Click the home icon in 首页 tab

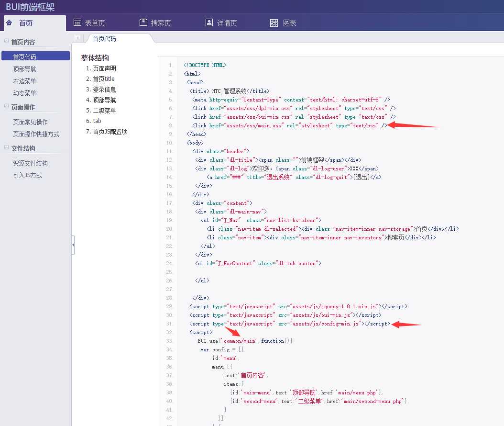pyautogui.click(x=9, y=22)
